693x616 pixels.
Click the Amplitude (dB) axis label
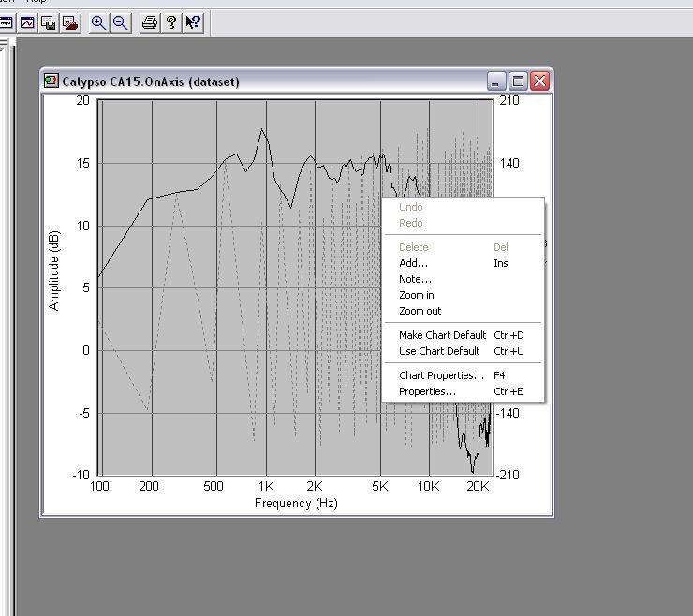click(x=53, y=271)
